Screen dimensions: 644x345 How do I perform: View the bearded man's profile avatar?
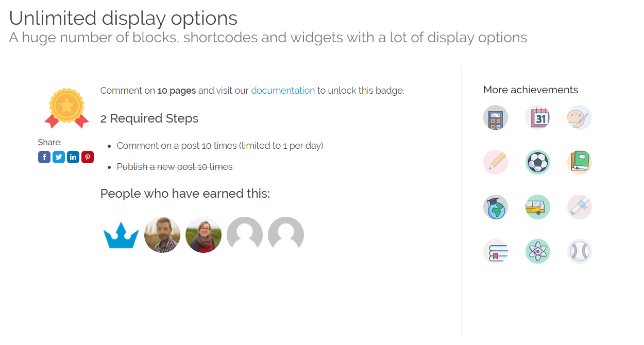tap(162, 235)
